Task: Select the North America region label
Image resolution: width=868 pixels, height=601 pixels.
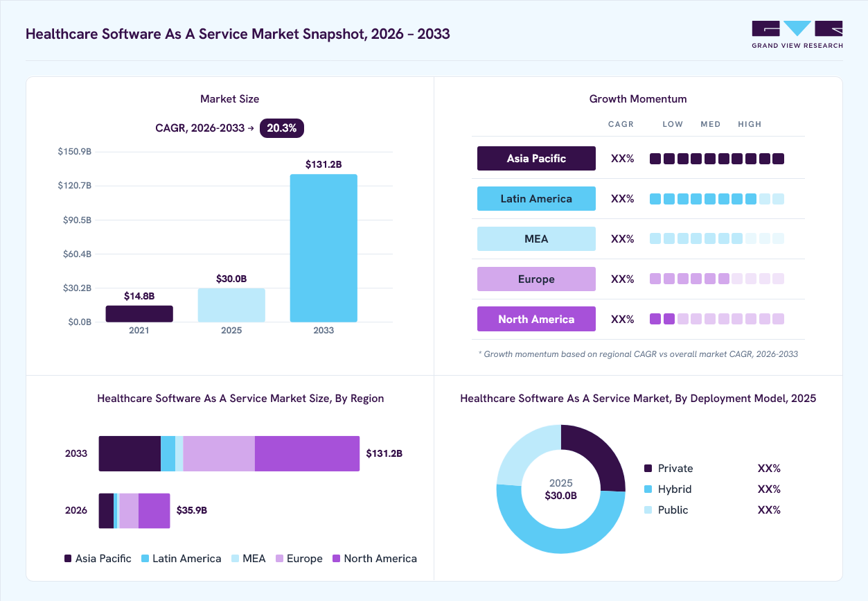Action: [x=536, y=319]
